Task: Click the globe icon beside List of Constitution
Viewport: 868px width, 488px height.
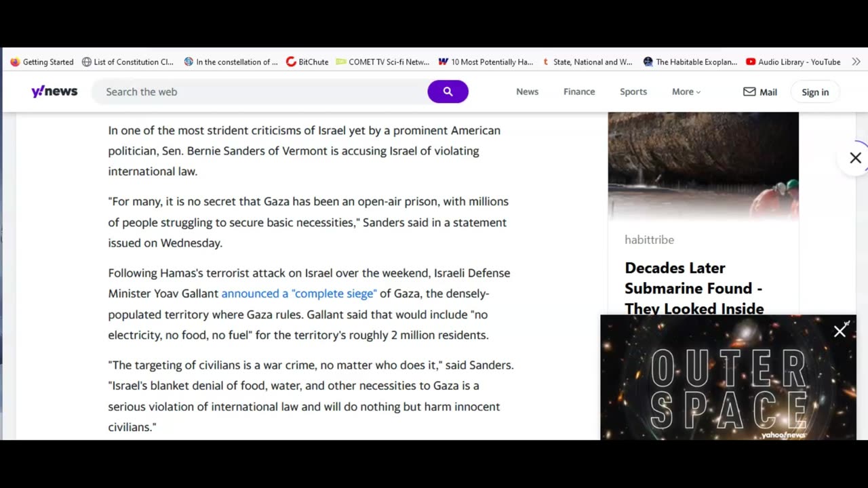Action: click(86, 62)
